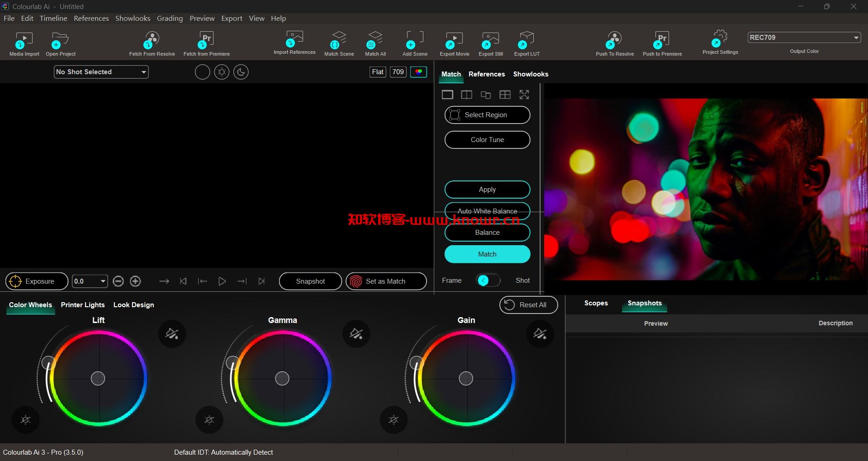
Task: Click the plain circle mode icon
Action: point(202,72)
